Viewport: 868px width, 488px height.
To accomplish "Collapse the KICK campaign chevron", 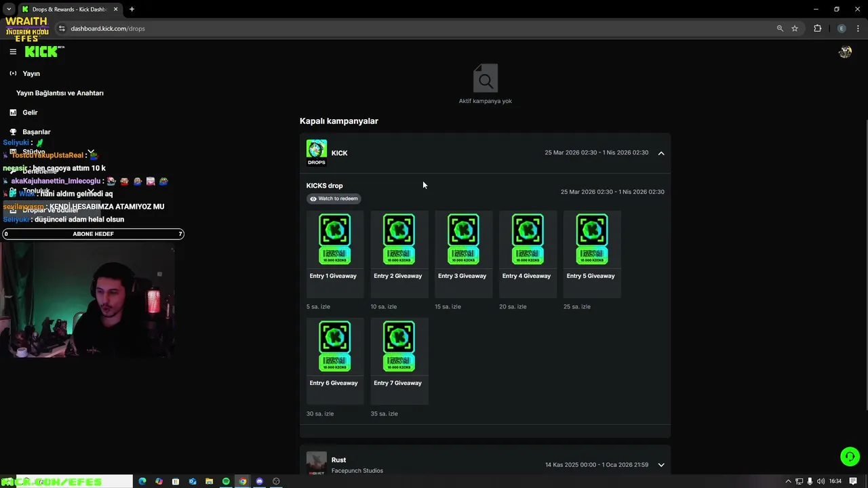I will point(661,153).
